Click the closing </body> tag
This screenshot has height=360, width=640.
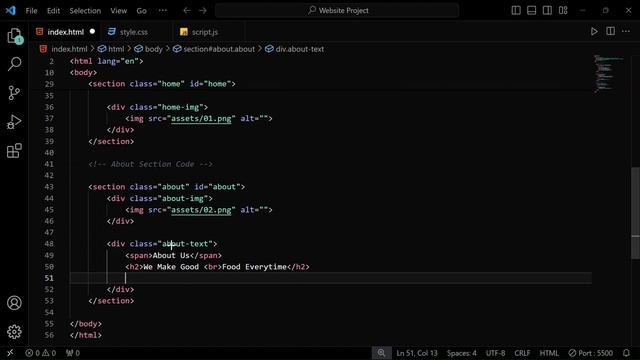[x=85, y=324]
